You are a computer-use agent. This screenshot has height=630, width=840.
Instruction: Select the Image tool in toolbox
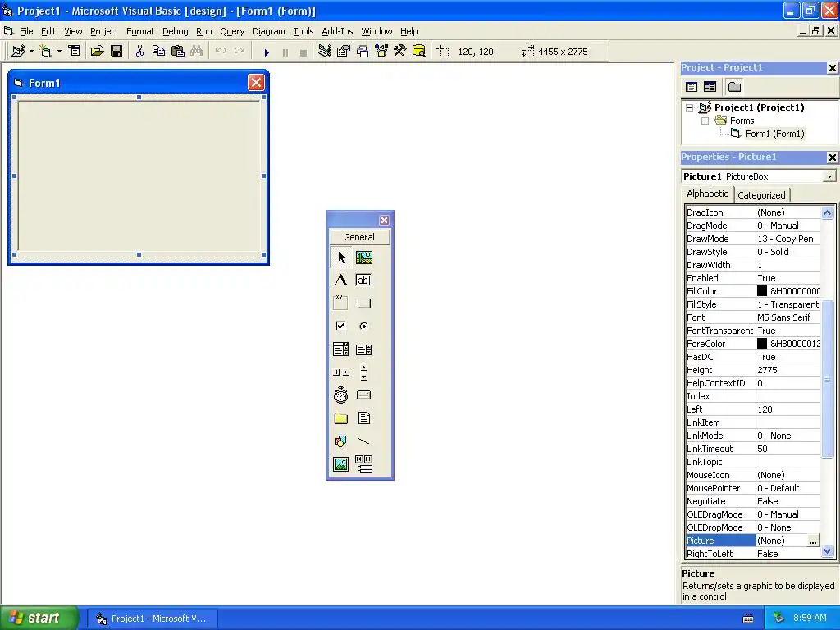click(x=340, y=464)
